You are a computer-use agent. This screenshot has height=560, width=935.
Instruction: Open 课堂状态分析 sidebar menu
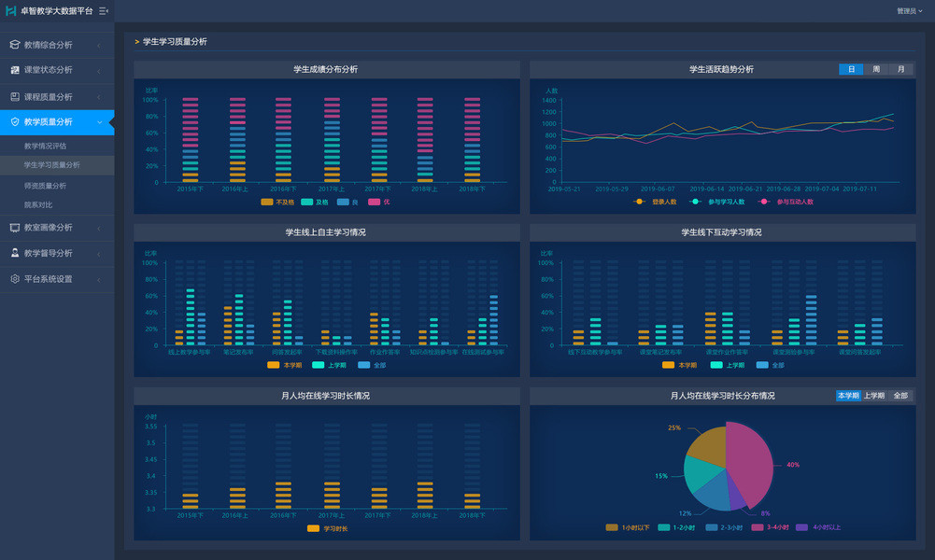57,70
